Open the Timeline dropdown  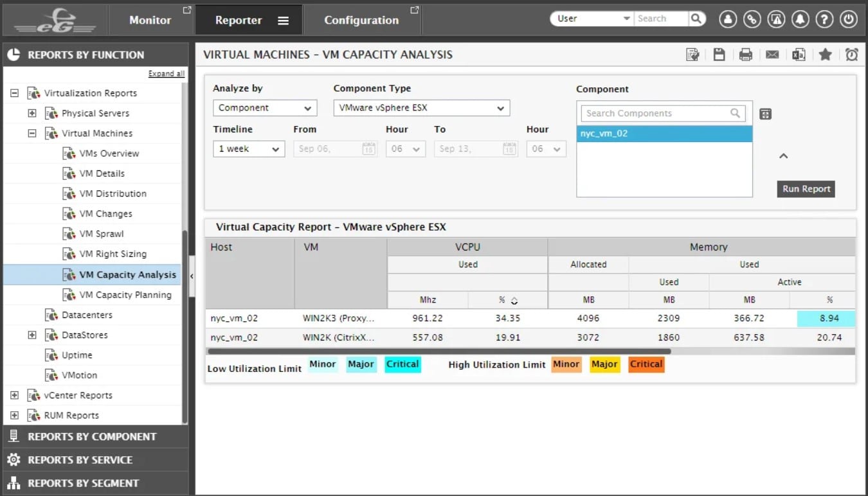click(x=249, y=149)
